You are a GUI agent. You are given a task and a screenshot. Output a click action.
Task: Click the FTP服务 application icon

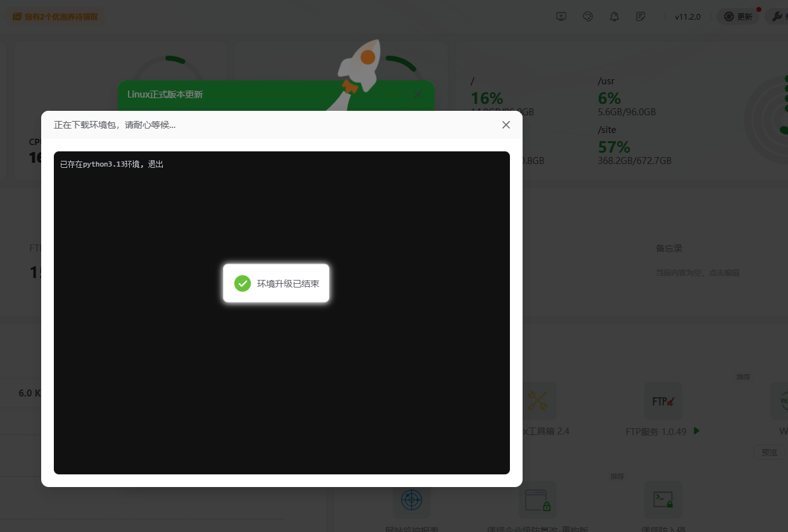pos(663,400)
